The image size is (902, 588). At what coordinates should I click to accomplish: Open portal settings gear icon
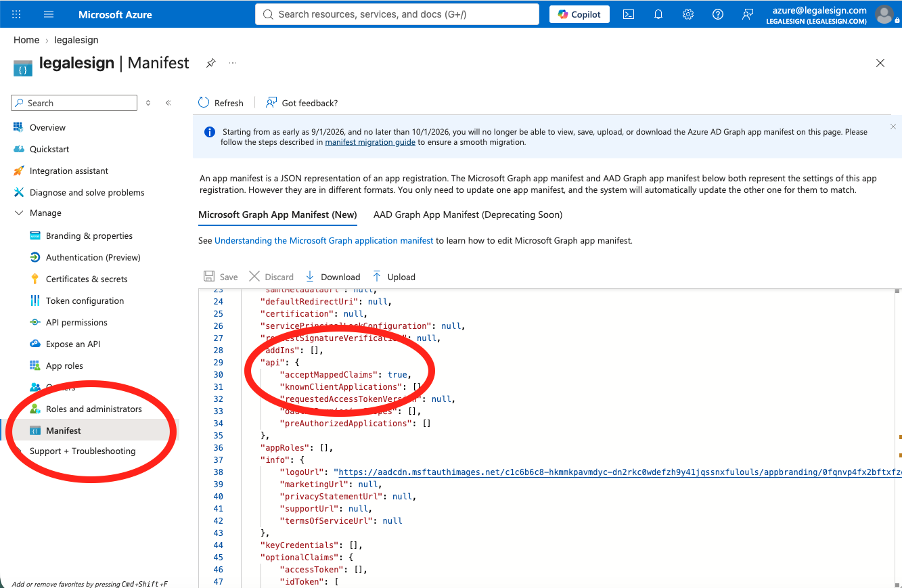click(688, 14)
